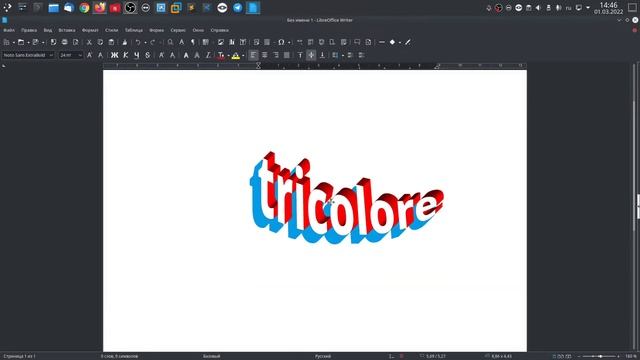Expand the font color dropdown arrow

tap(228, 56)
